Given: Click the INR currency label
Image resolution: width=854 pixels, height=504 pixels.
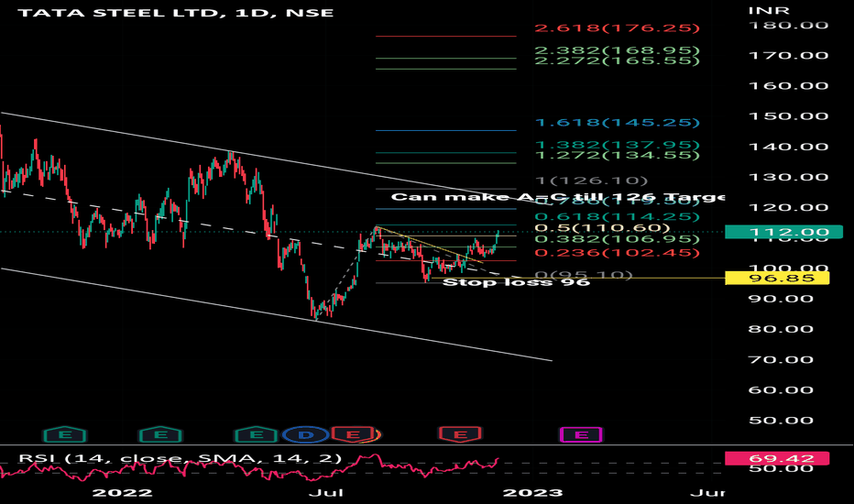Looking at the screenshot, I should 769,11.
